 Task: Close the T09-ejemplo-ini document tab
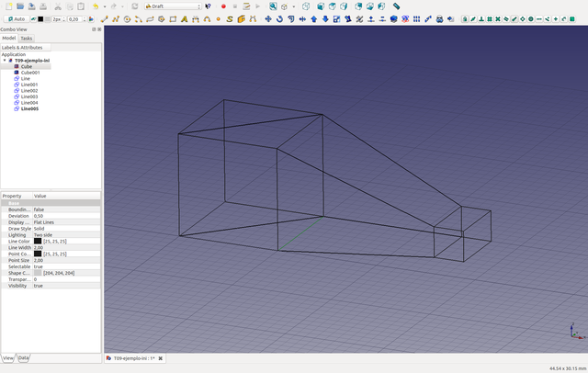(x=161, y=358)
